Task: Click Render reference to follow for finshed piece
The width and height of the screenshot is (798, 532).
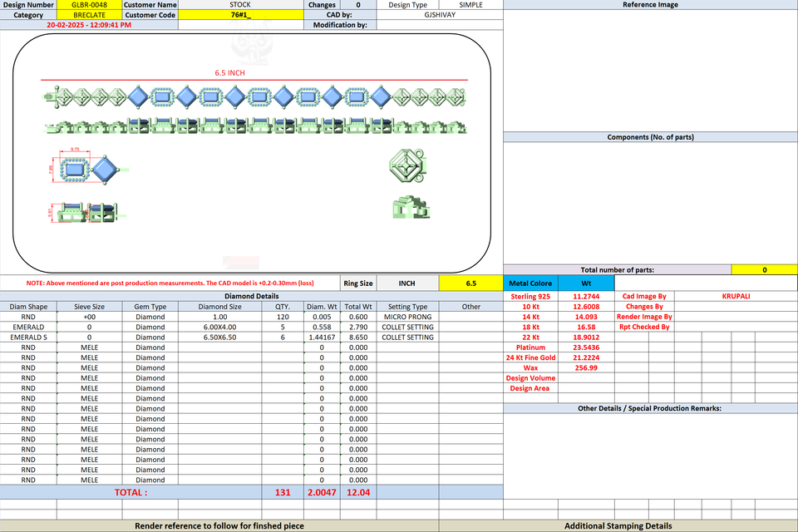Action: click(x=219, y=526)
